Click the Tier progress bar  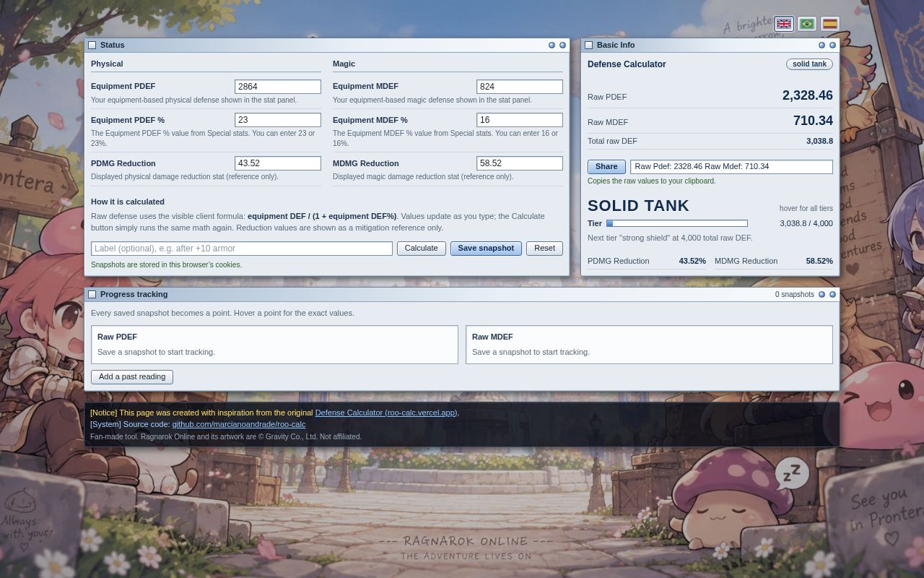coord(677,223)
